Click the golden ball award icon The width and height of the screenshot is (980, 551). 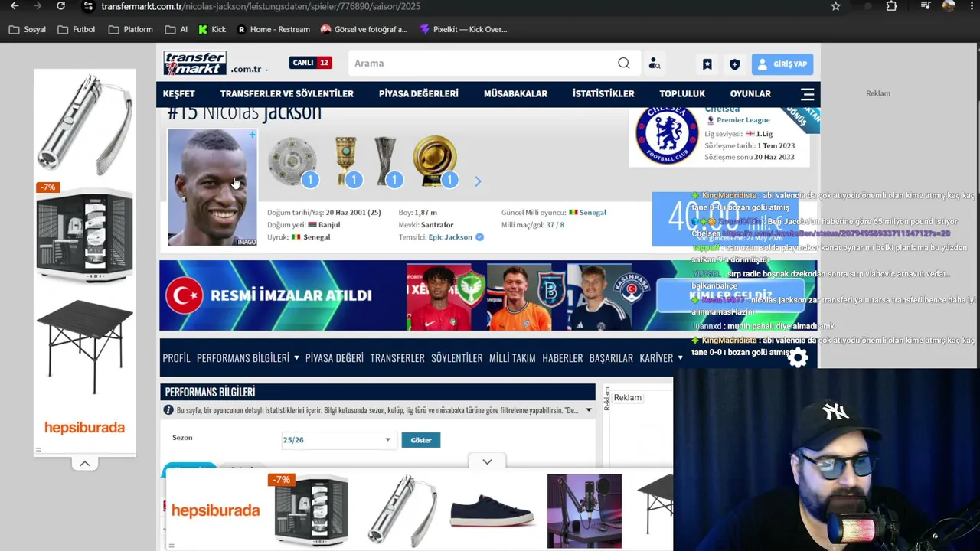pyautogui.click(x=434, y=161)
